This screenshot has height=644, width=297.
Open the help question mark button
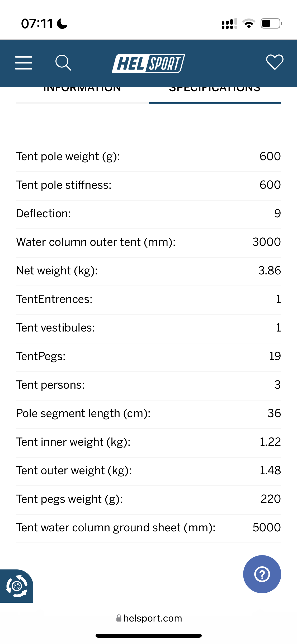coord(262,574)
